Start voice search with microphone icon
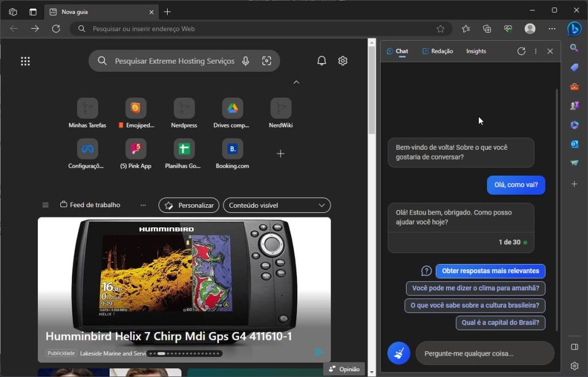Screen dimensions: 588x377 click(246, 61)
